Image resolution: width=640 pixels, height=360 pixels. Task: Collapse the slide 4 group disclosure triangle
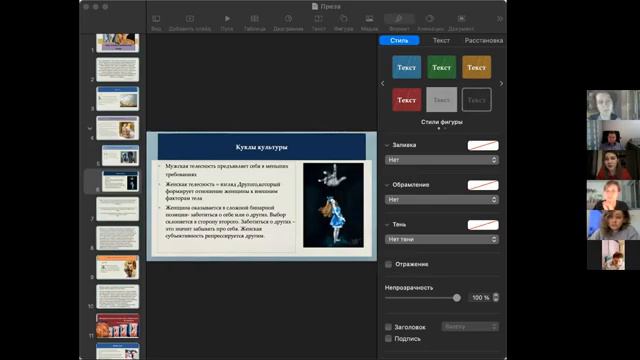coord(90,128)
